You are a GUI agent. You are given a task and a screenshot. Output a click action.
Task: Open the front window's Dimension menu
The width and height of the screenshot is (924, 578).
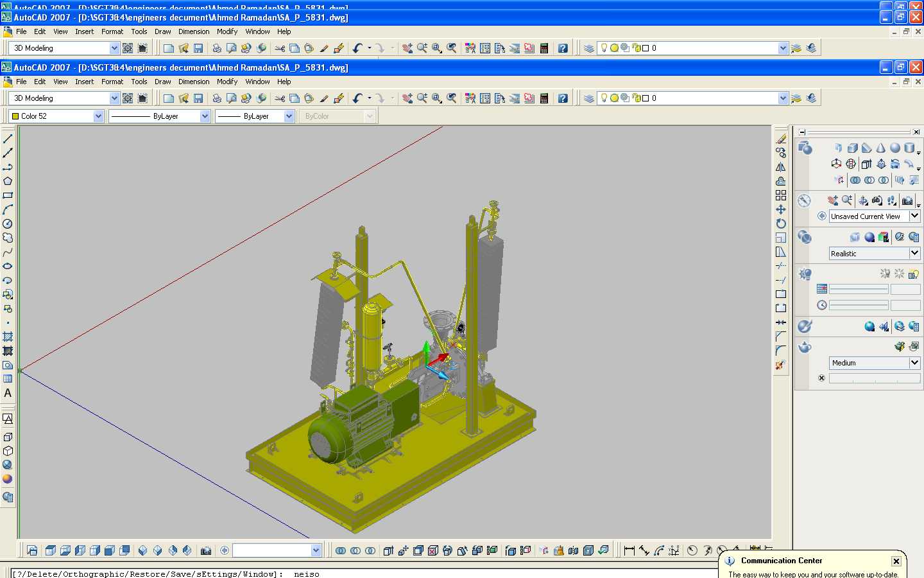[194, 82]
